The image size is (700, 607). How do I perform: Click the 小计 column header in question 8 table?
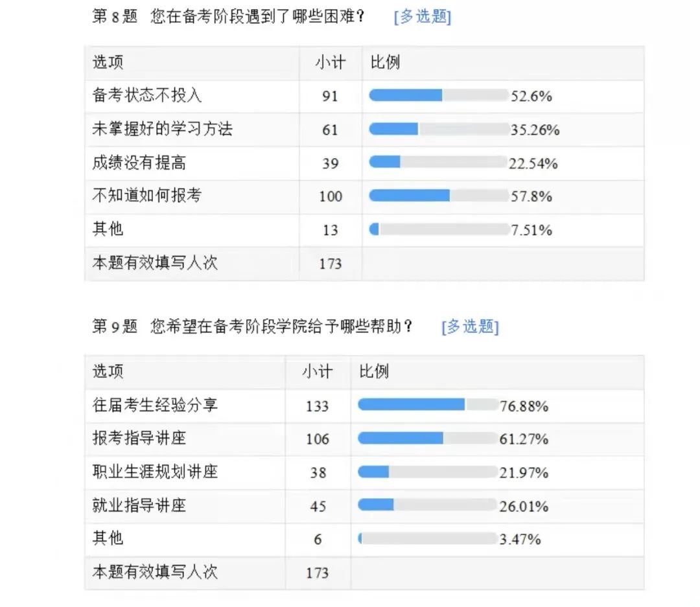click(331, 62)
